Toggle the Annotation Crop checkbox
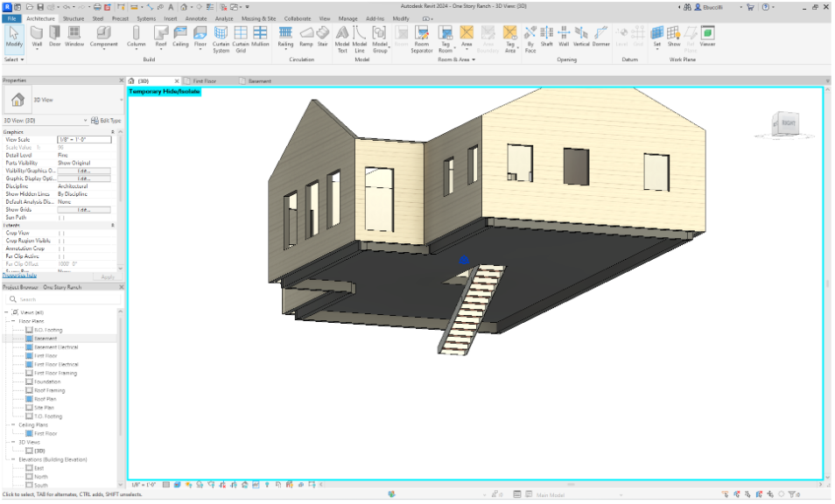This screenshot has height=504, width=835. point(62,248)
